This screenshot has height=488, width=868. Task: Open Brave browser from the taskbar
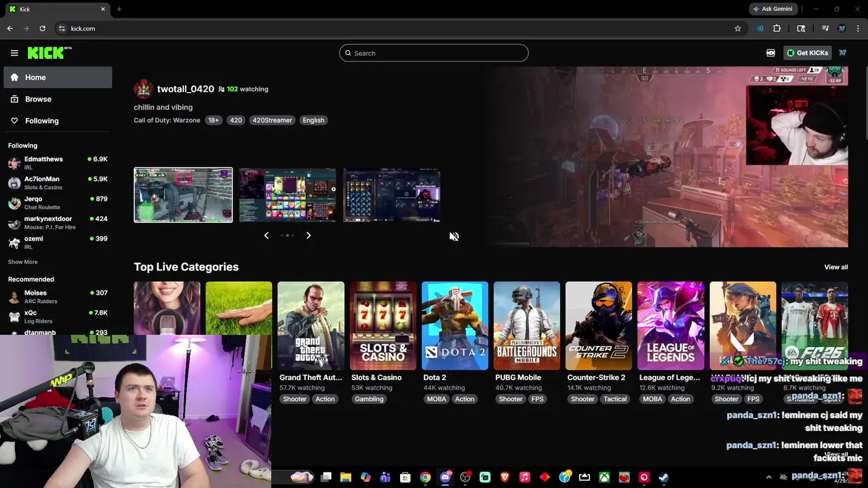coord(505,477)
